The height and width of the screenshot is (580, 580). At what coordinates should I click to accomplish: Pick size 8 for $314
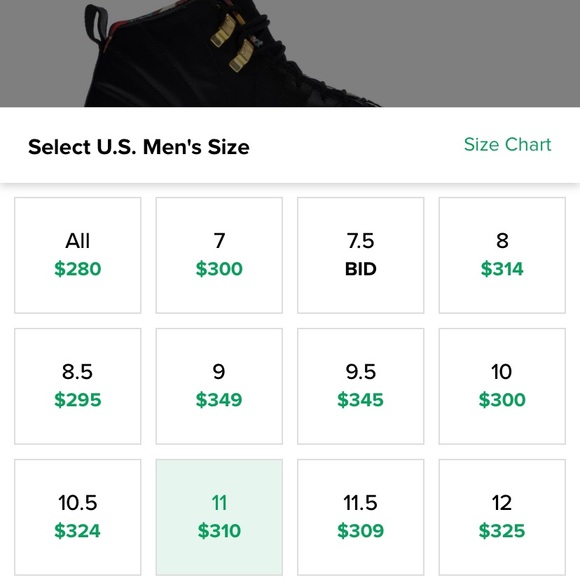coord(502,255)
